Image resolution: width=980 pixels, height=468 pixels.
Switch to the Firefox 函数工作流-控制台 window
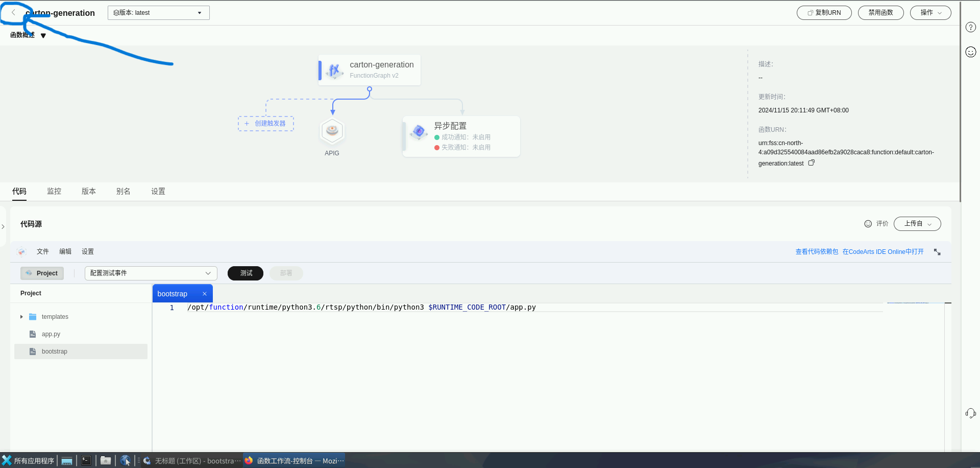(x=295, y=461)
